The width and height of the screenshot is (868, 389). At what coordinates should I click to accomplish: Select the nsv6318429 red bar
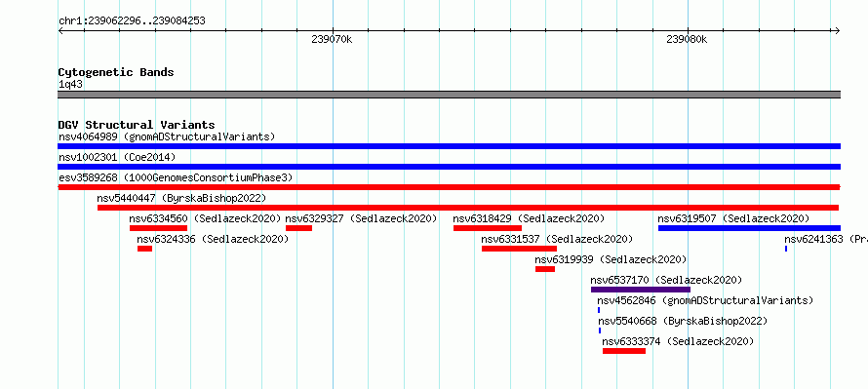[487, 228]
